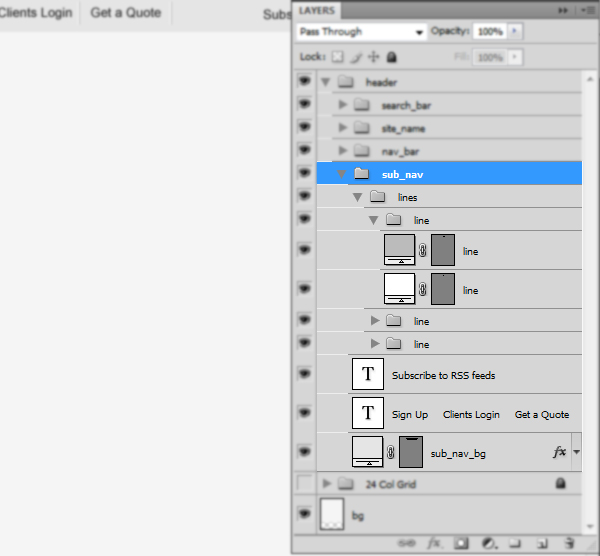Click gray fill thumbnail of line layer
Viewport: 600px width, 556px height.
tap(399, 250)
